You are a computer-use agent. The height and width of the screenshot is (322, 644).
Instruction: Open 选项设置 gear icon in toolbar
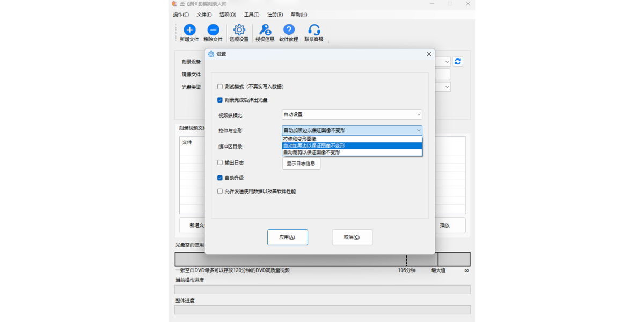click(x=239, y=30)
